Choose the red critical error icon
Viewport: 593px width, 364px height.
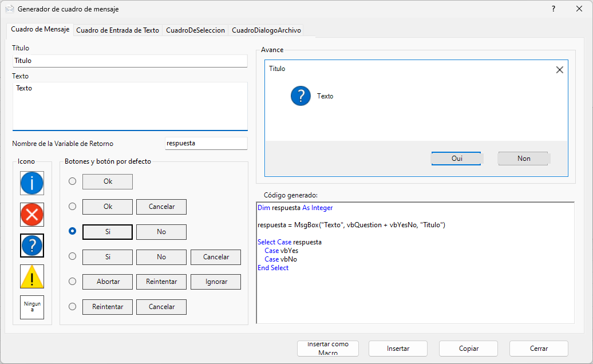tap(32, 214)
